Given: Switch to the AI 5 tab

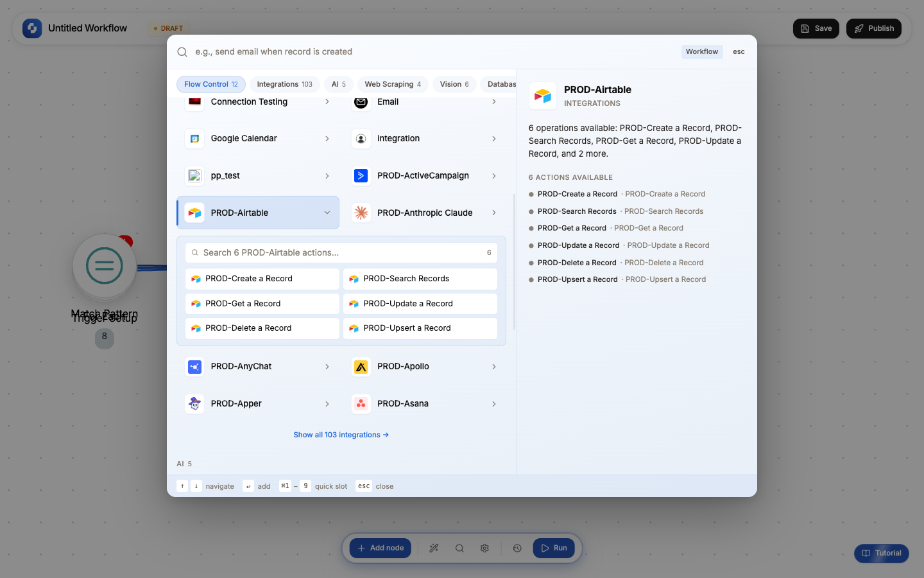Looking at the screenshot, I should click(x=339, y=84).
